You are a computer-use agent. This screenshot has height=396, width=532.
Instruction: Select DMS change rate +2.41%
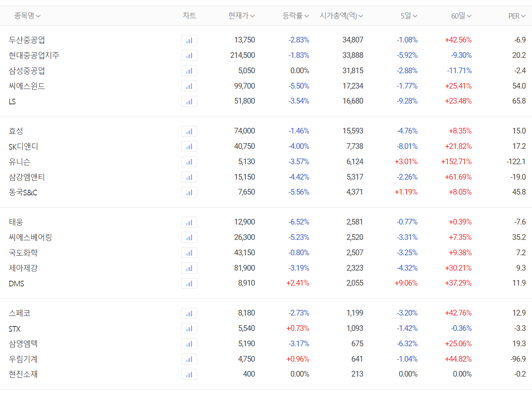tap(298, 283)
